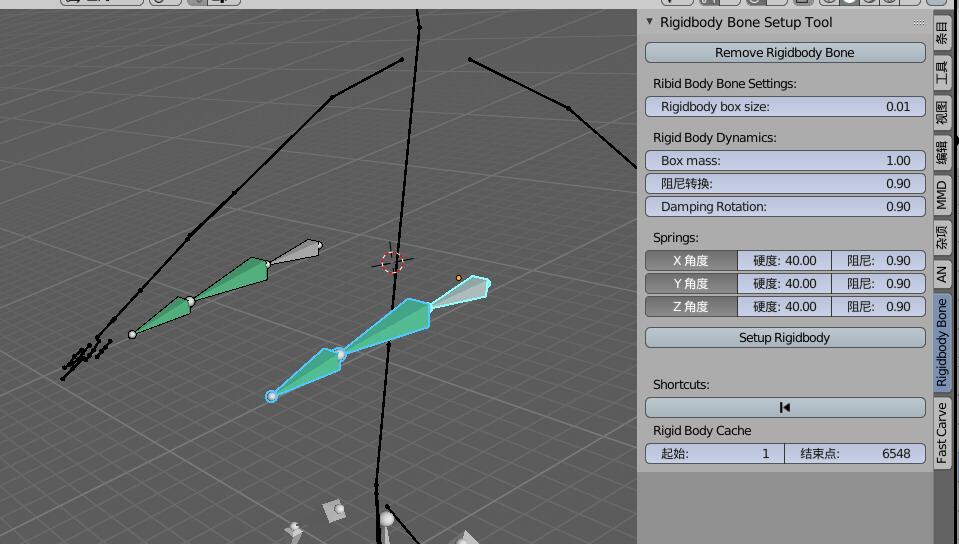Click the "Rigid Body Cache" label

[702, 431]
